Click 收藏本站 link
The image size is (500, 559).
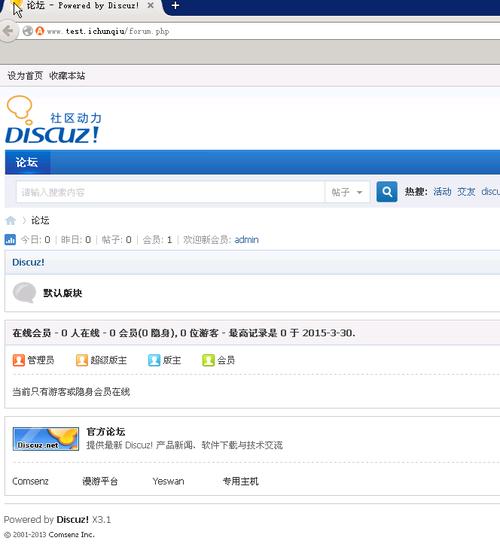tap(67, 76)
